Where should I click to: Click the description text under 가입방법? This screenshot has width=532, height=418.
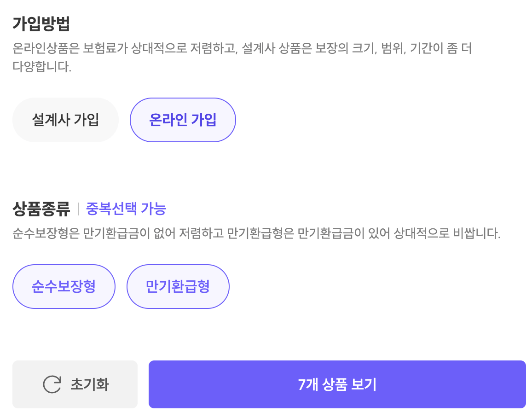tap(244, 56)
